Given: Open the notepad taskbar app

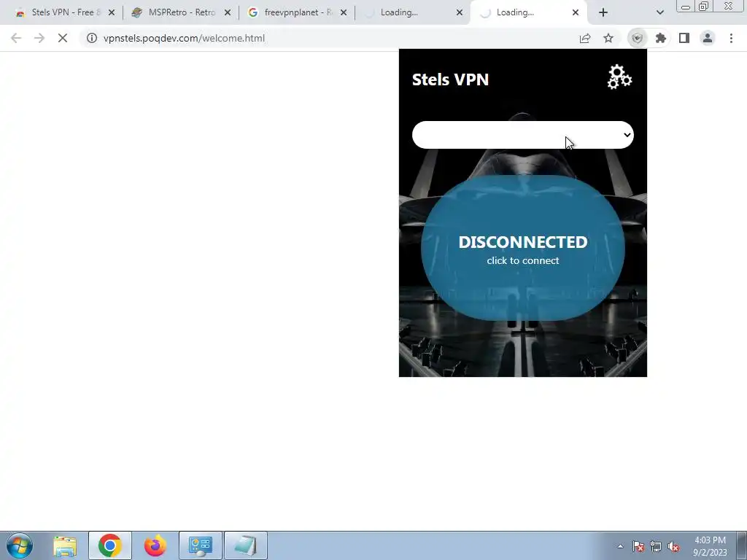Looking at the screenshot, I should (245, 546).
